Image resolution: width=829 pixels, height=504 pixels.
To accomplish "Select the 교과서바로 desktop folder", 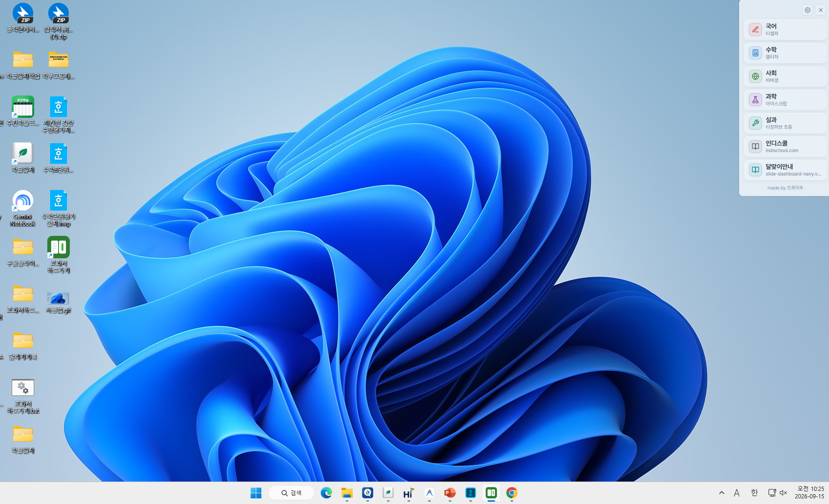I will click(23, 299).
